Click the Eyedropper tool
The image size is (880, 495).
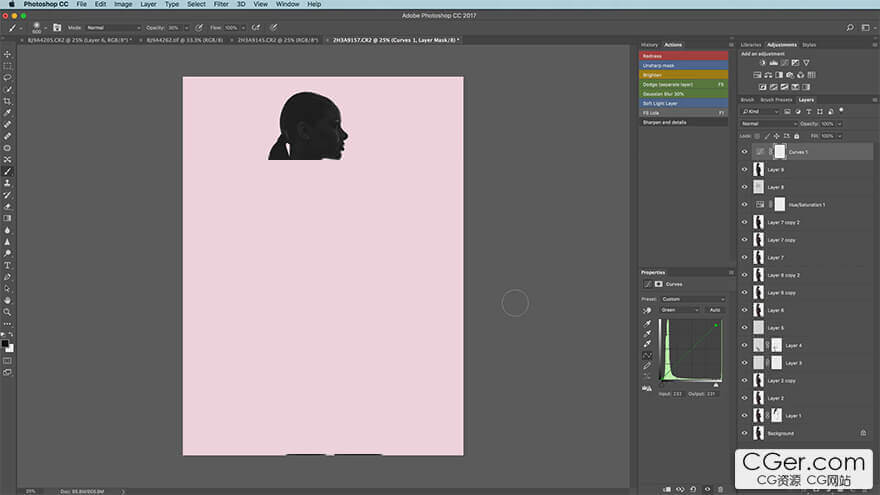(x=8, y=112)
